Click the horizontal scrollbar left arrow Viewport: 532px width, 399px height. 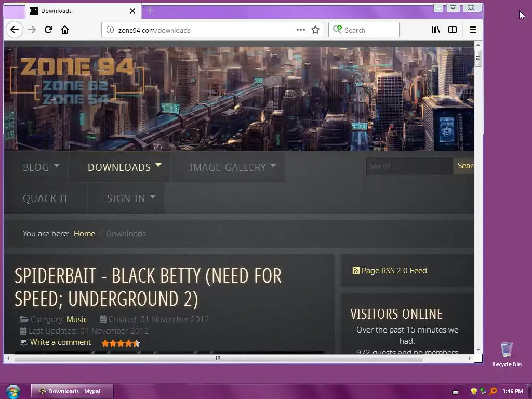pyautogui.click(x=8, y=358)
